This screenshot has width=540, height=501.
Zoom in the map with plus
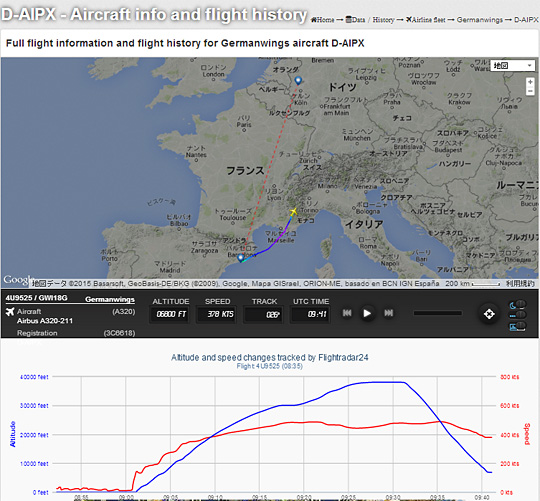click(x=530, y=82)
